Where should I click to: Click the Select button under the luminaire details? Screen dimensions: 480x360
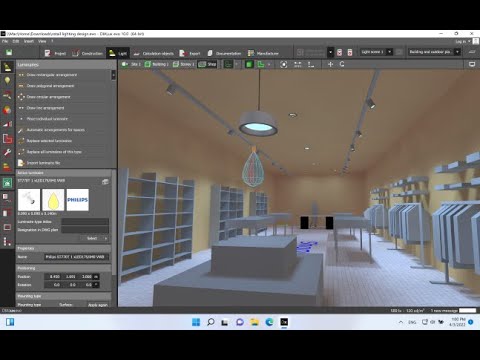[94, 238]
